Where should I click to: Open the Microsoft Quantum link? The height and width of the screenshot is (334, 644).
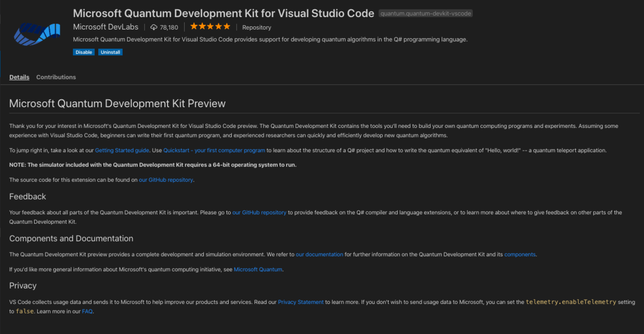pyautogui.click(x=258, y=270)
